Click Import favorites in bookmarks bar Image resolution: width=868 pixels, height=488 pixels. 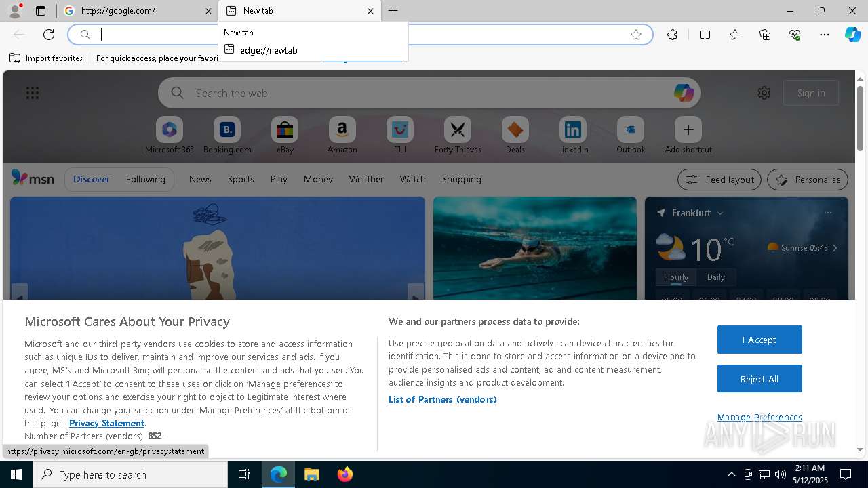click(46, 58)
